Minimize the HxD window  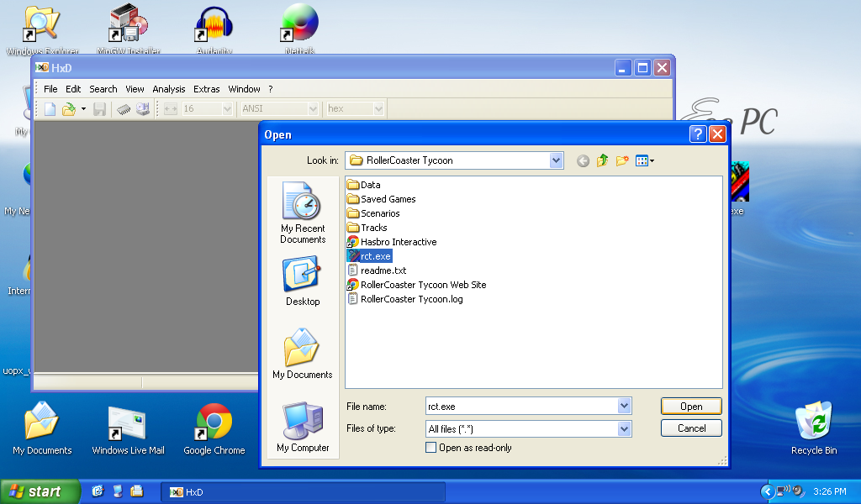pyautogui.click(x=623, y=68)
